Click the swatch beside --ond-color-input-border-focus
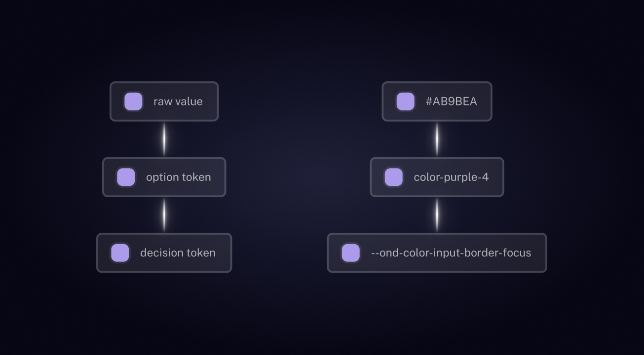Viewport: 644px width, 355px height. [350, 253]
